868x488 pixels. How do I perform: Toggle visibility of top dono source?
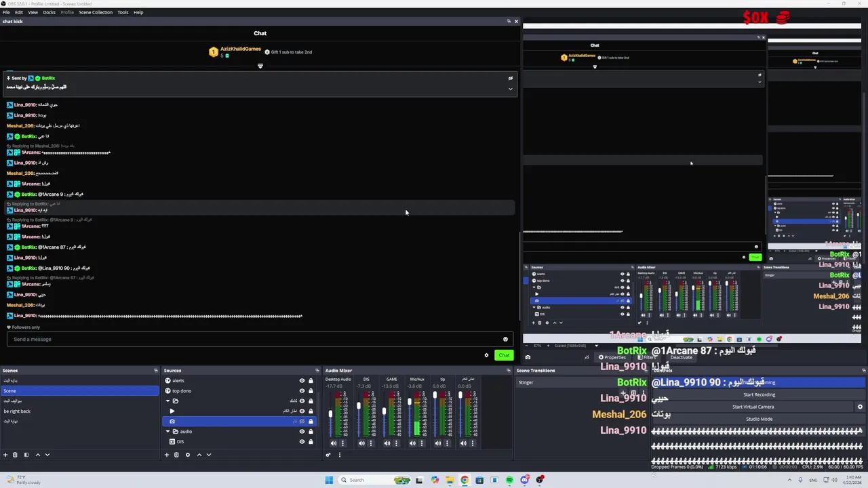pyautogui.click(x=302, y=391)
